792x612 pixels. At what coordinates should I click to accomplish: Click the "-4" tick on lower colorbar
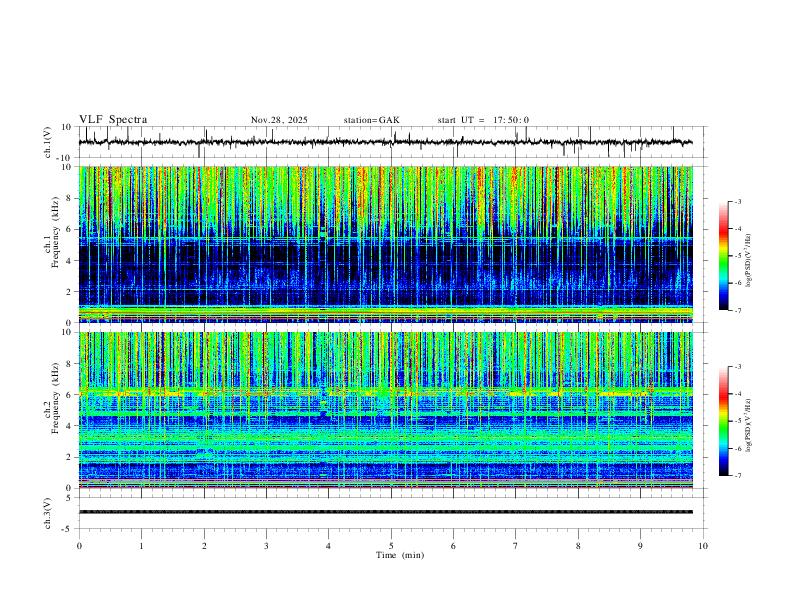(737, 393)
